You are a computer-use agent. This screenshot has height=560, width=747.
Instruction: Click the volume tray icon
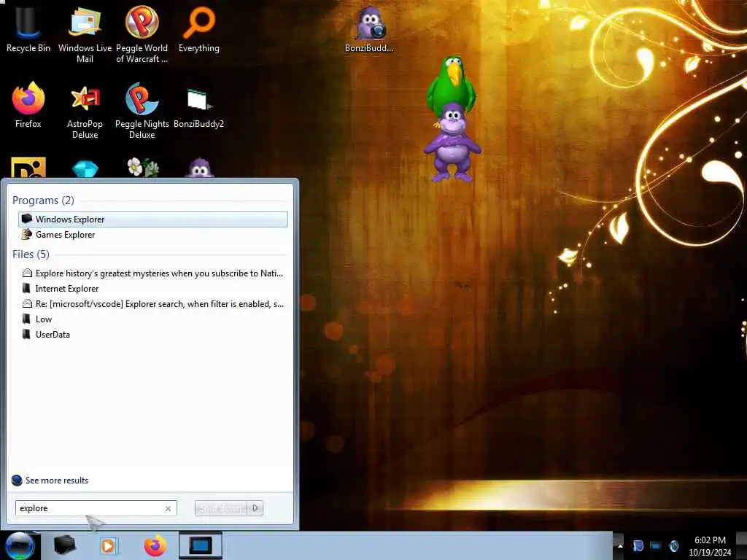(673, 545)
